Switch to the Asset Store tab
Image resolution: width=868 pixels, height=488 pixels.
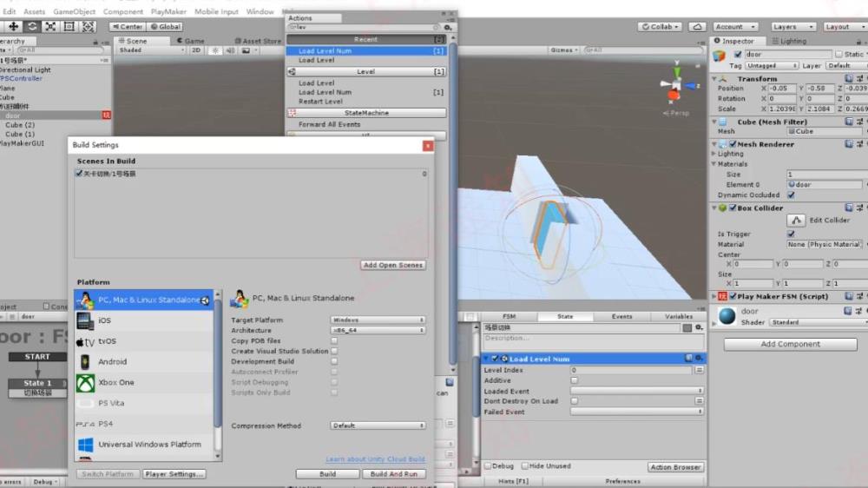[x=258, y=41]
